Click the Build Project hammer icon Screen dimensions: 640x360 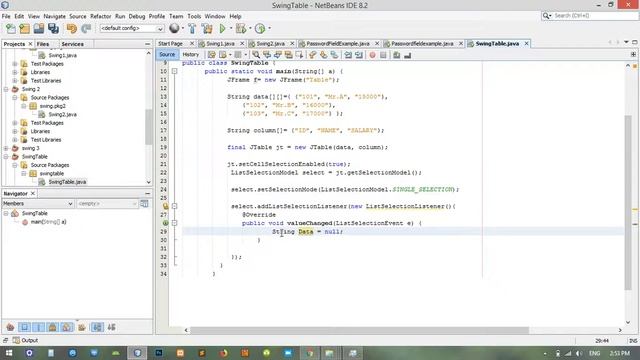click(192, 28)
